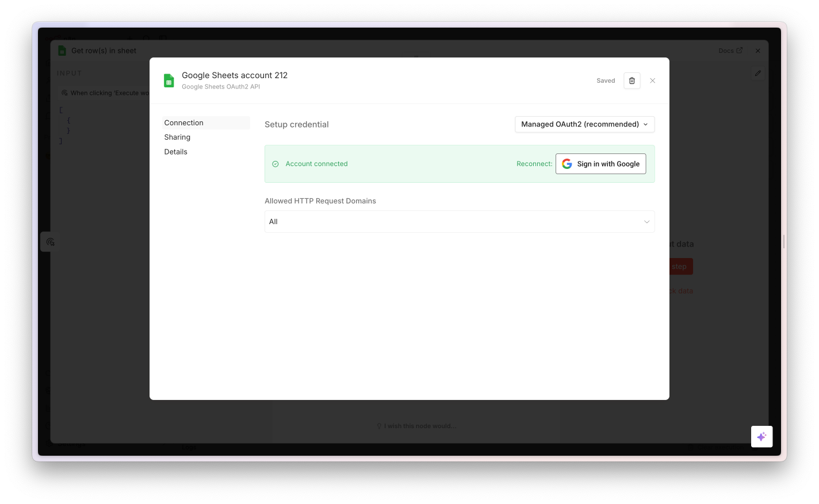Click the Google G logo icon
819x504 pixels.
(x=567, y=164)
